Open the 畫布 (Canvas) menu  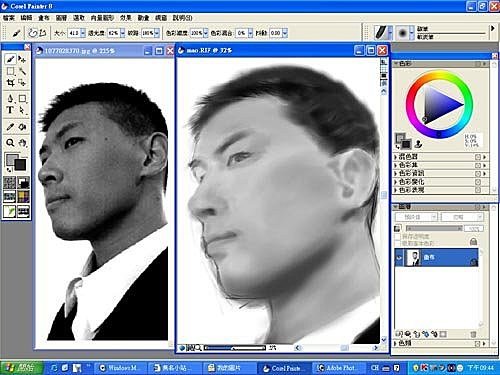(44, 18)
